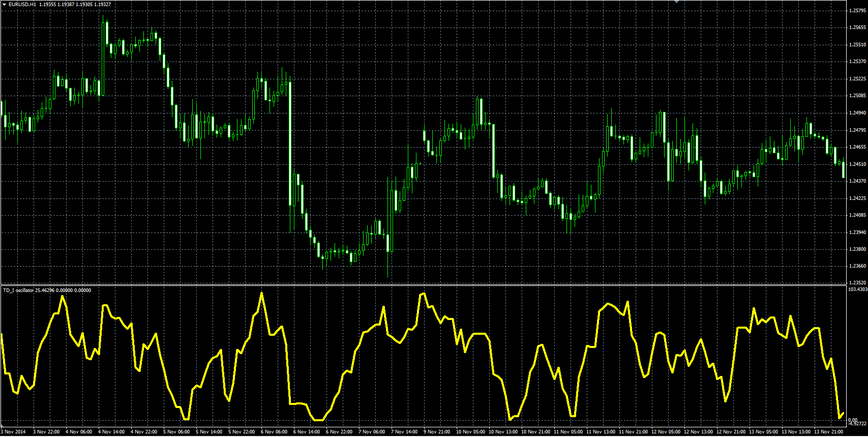Click the 1.23520 price scale label
Image resolution: width=868 pixels, height=437 pixels.
point(857,282)
